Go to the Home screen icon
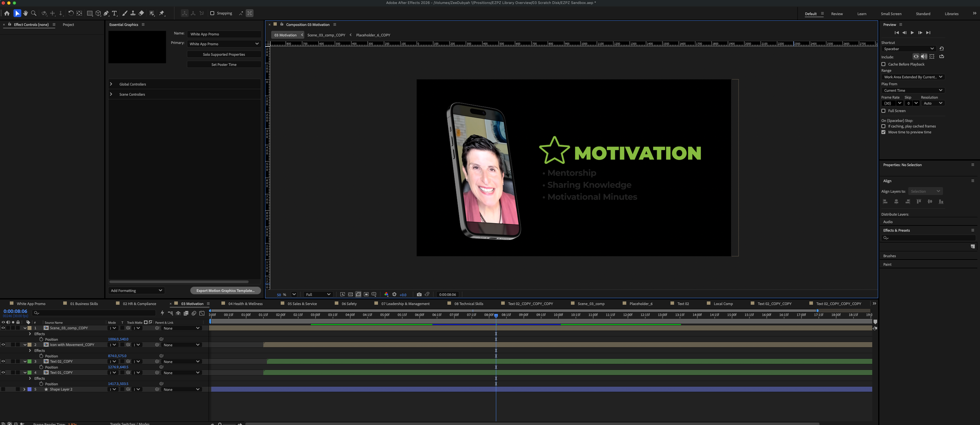 (7, 13)
